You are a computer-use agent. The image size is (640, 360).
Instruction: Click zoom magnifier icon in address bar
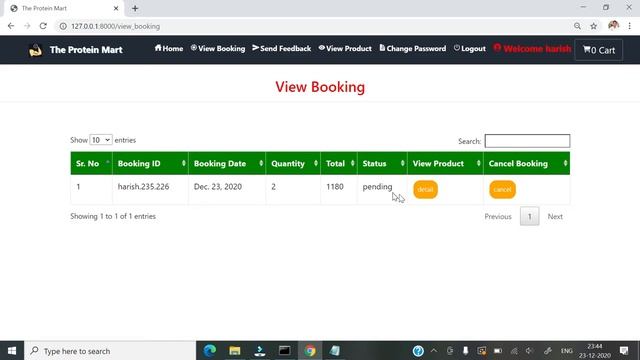577,26
